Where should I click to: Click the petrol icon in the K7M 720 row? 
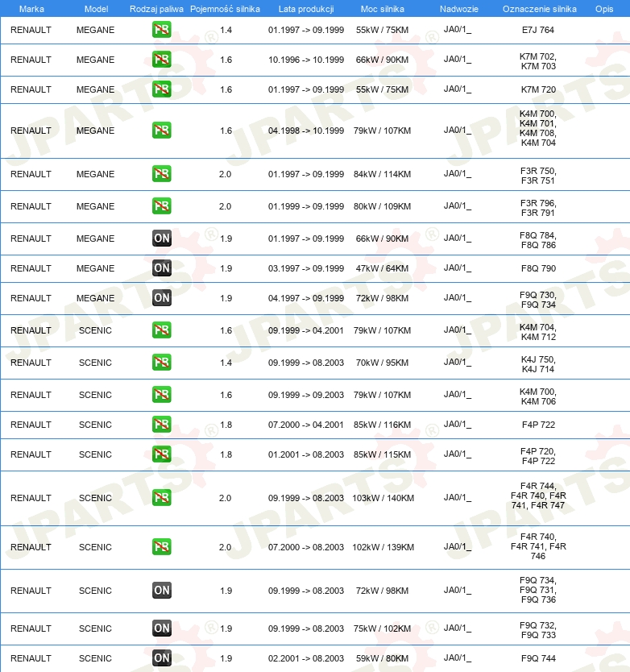click(x=162, y=89)
